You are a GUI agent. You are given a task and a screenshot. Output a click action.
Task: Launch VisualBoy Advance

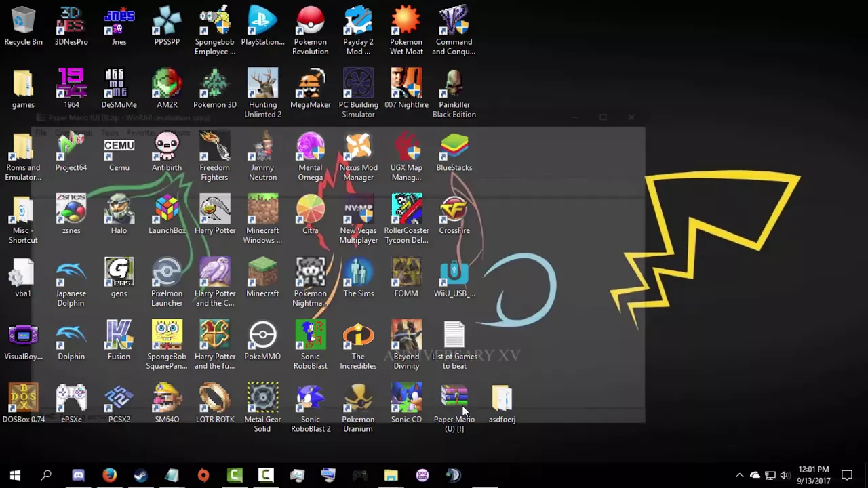click(23, 342)
